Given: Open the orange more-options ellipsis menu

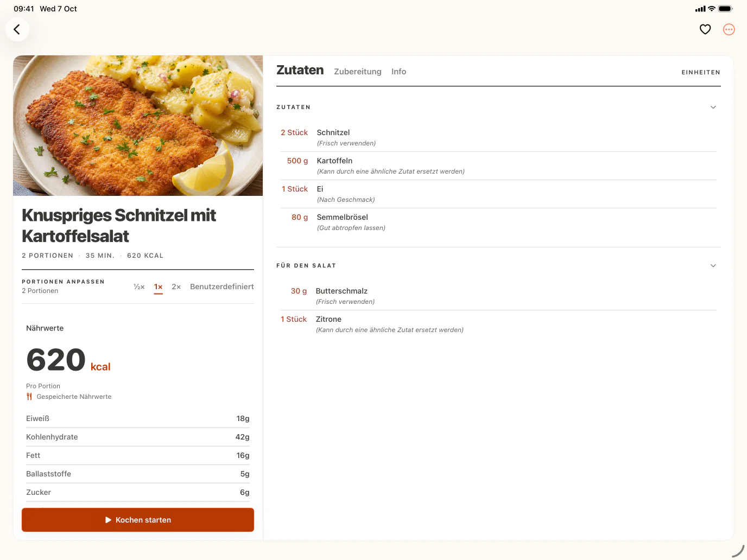Looking at the screenshot, I should 729,29.
